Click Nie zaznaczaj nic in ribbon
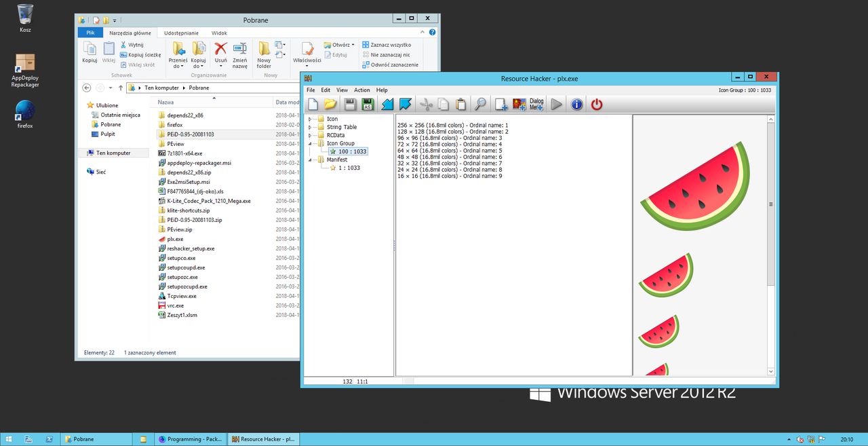The height and width of the screenshot is (446, 868). 385,54
